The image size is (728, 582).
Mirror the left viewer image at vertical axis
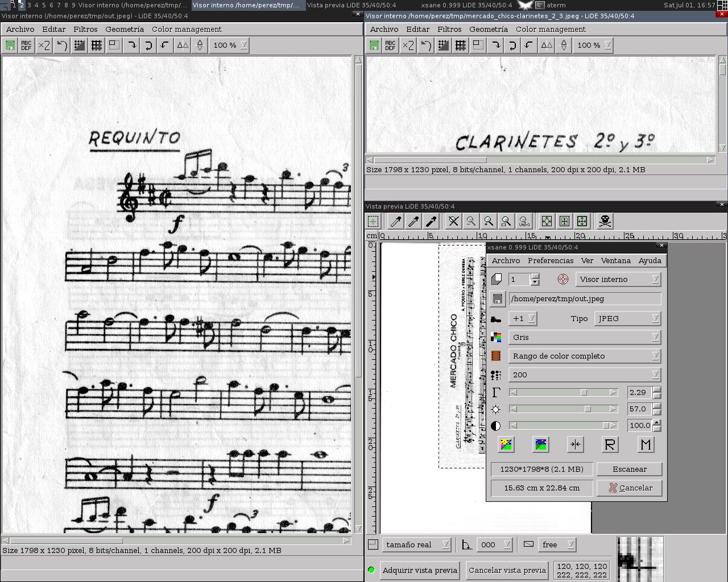click(x=183, y=45)
